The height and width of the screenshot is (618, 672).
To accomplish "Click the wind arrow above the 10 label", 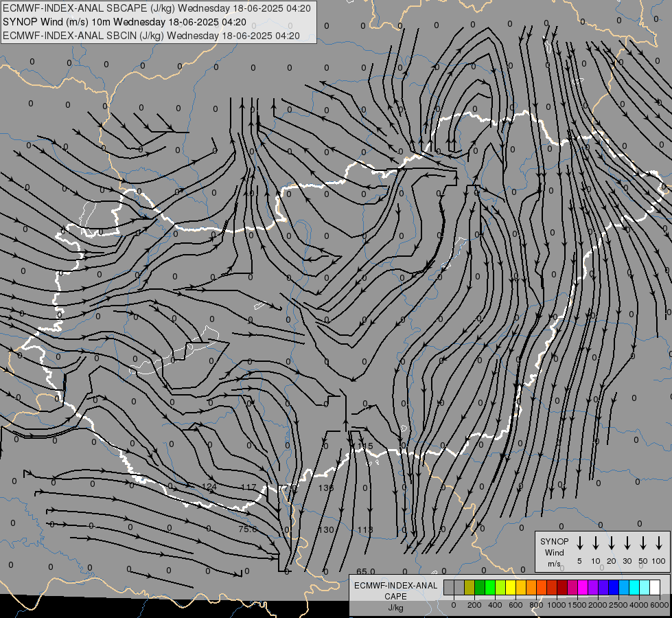I will tap(596, 543).
